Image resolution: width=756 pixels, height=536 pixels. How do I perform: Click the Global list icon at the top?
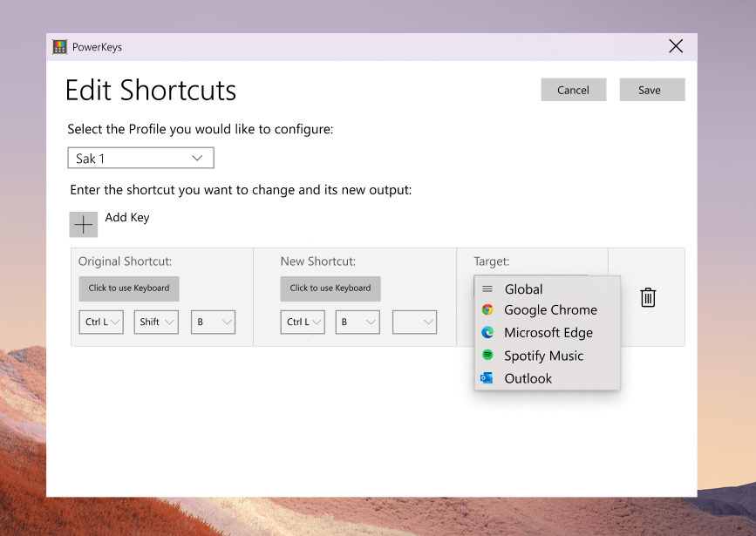487,287
